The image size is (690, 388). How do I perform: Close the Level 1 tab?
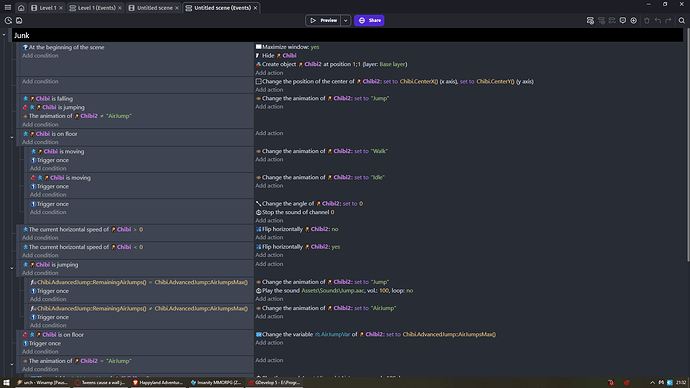tap(61, 8)
